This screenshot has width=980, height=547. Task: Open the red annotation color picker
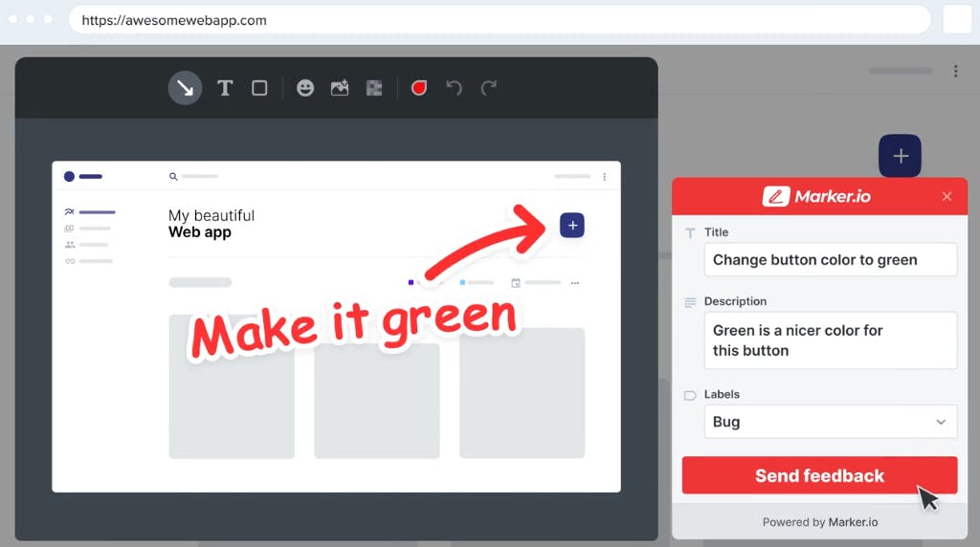418,88
